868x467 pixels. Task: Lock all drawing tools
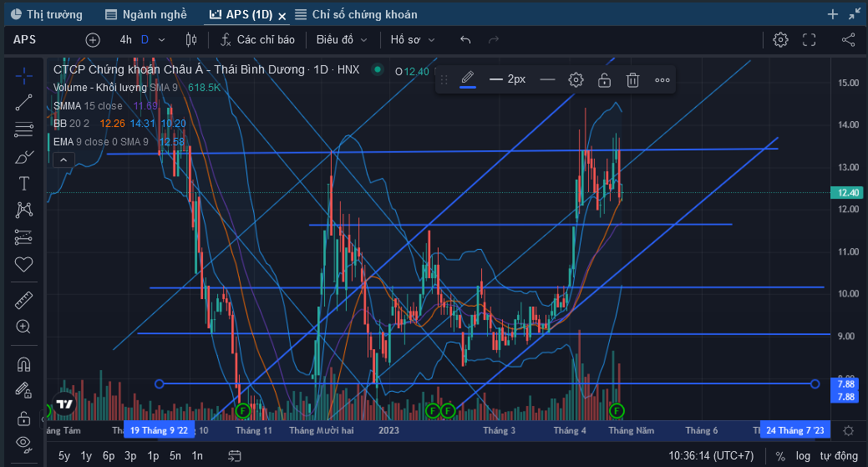(23, 418)
